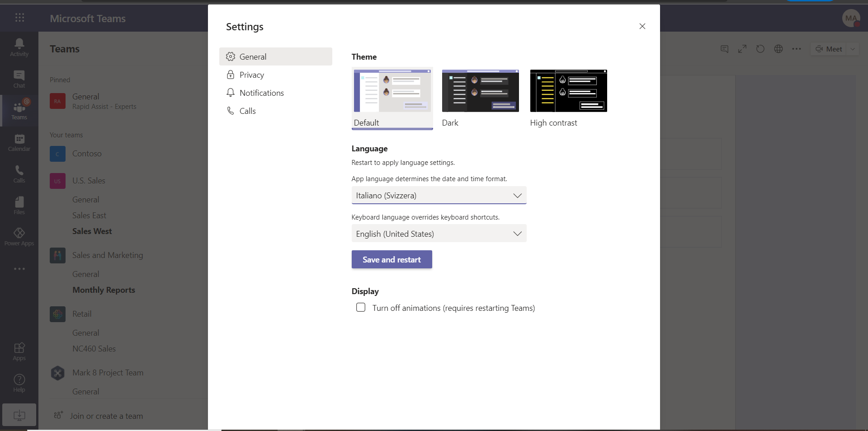This screenshot has height=431, width=868.
Task: Select the Default theme
Action: pos(392,98)
